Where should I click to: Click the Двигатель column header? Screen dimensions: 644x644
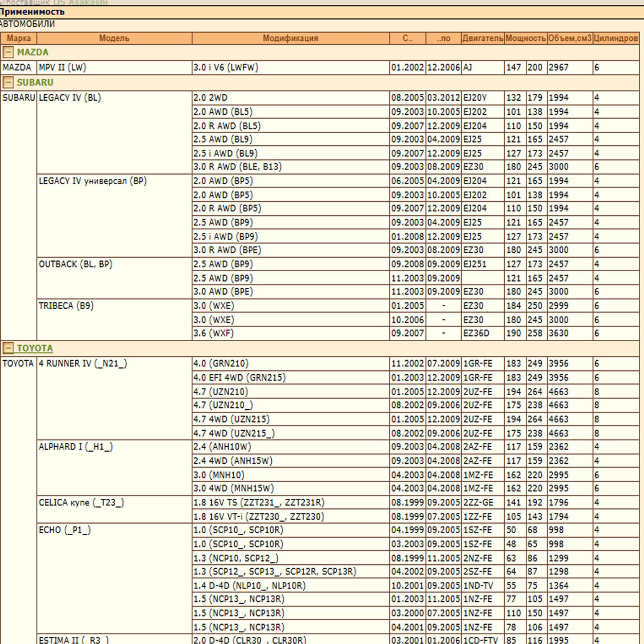483,38
